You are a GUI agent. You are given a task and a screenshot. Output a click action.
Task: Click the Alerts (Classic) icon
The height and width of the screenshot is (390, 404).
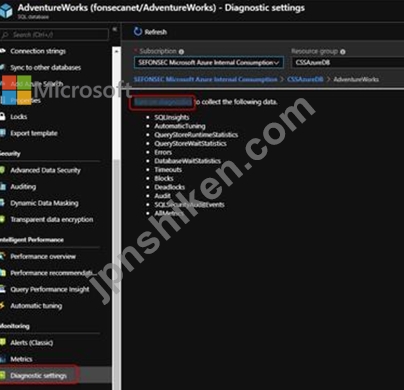click(x=3, y=342)
